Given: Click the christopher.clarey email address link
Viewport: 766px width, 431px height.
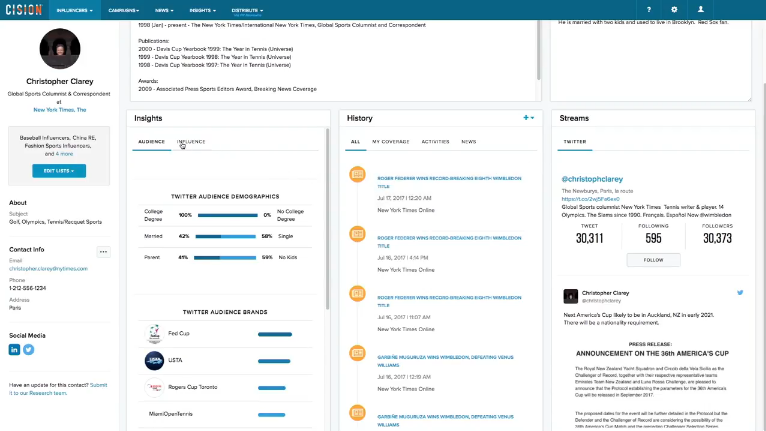Looking at the screenshot, I should pos(48,269).
